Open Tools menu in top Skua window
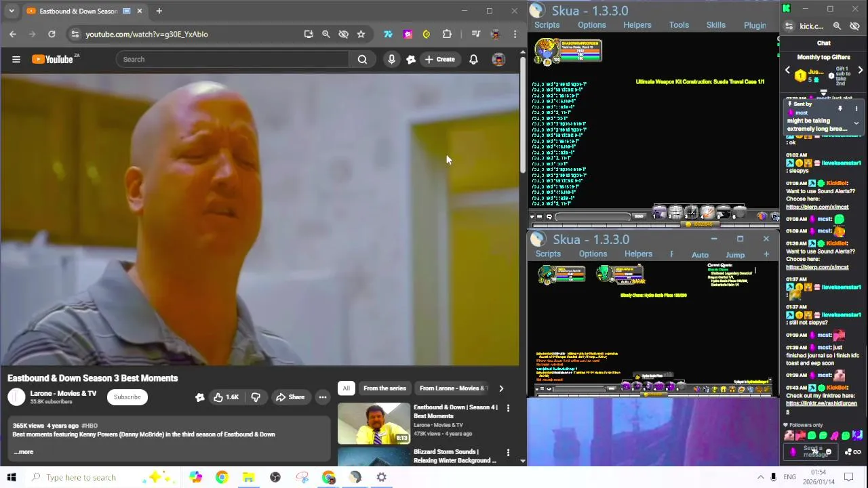868x488 pixels. point(679,25)
